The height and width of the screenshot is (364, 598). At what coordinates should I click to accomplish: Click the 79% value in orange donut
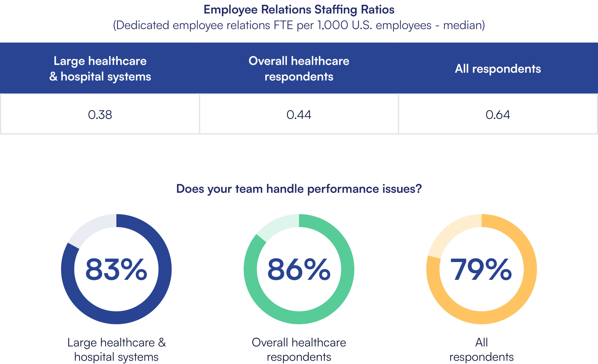[481, 269]
